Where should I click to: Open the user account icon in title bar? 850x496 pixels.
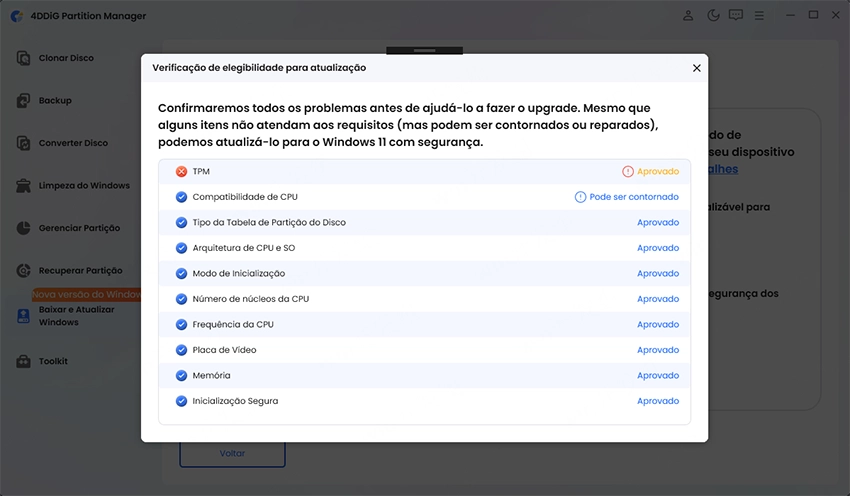coord(688,15)
